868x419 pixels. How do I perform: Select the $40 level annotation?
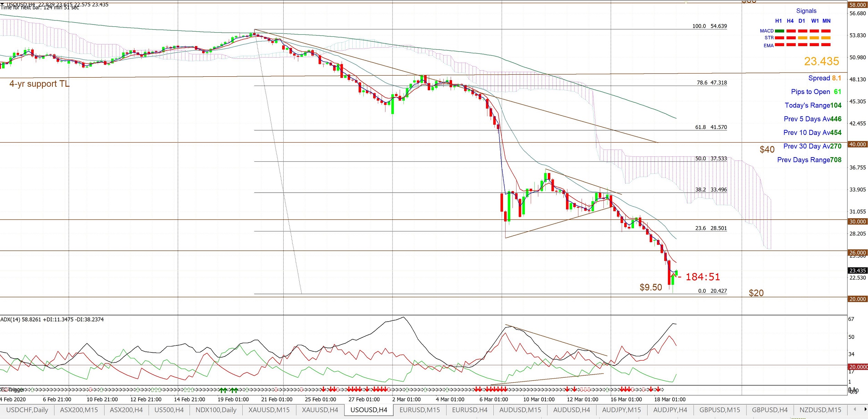(767, 149)
